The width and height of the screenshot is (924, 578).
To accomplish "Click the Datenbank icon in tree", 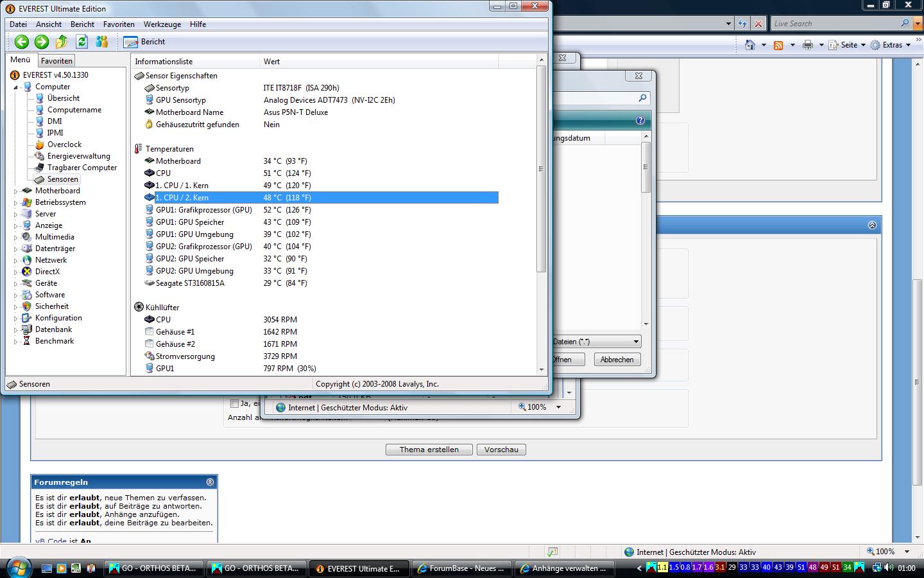I will point(26,329).
